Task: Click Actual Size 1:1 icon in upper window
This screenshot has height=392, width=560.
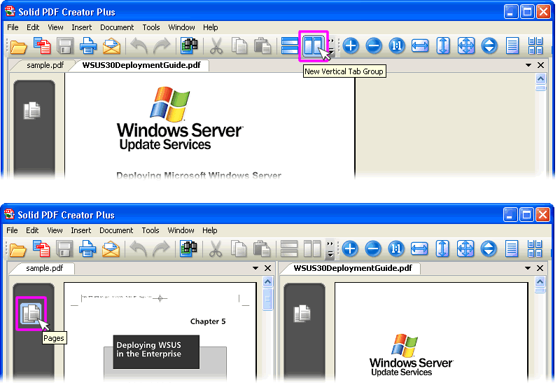Action: tap(397, 45)
